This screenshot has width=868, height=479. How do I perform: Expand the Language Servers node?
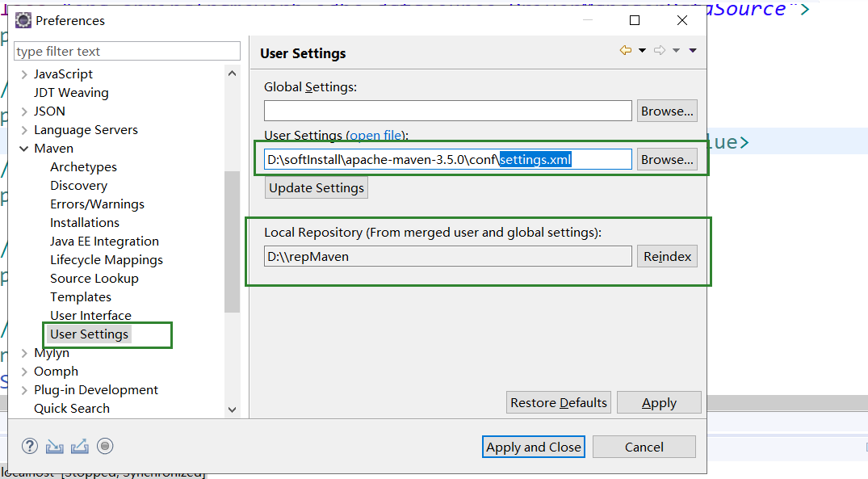(x=23, y=130)
